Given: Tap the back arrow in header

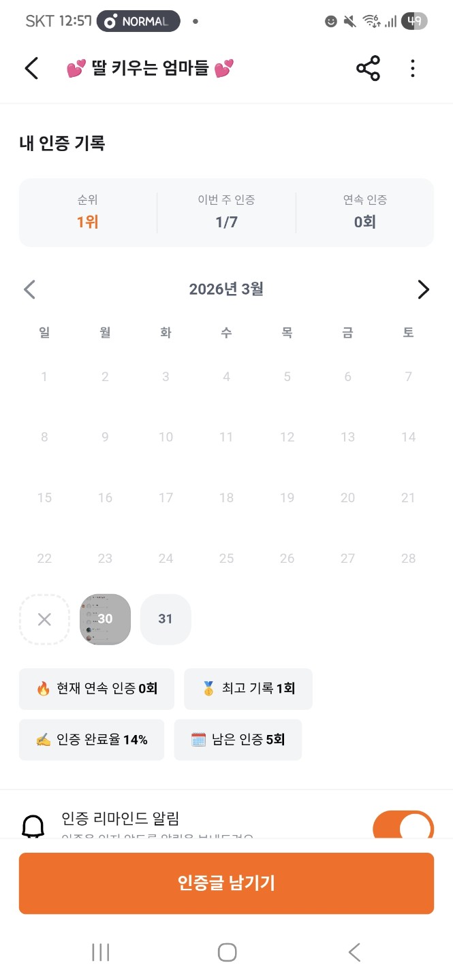Looking at the screenshot, I should pos(31,69).
